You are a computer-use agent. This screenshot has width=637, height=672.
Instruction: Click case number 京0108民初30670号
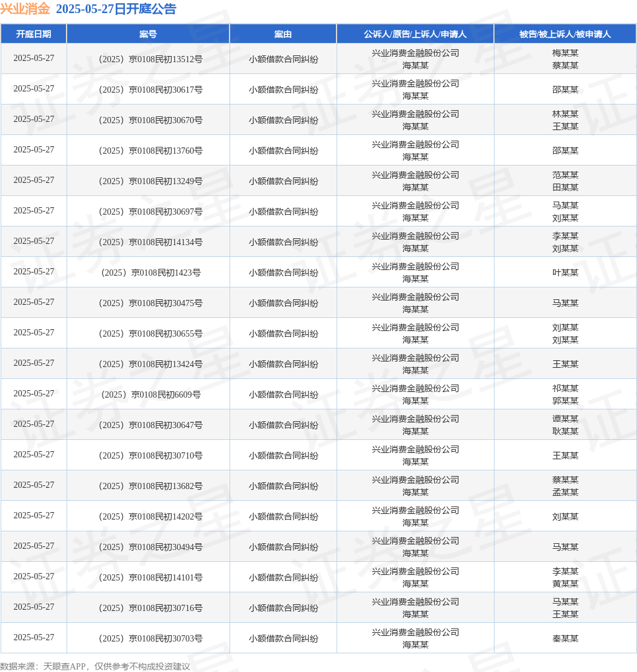(x=165, y=120)
